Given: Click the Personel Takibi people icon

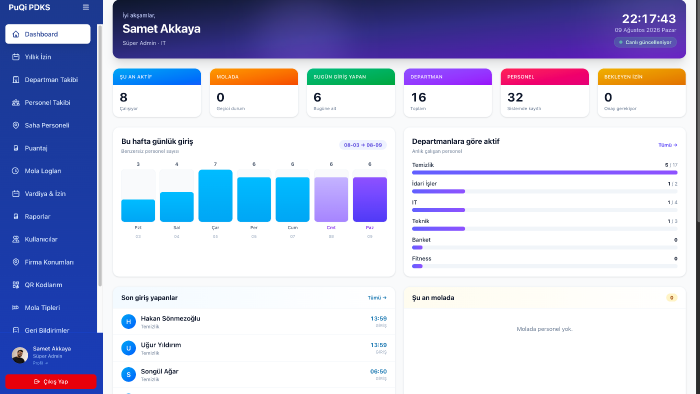Looking at the screenshot, I should pyautogui.click(x=16, y=103).
